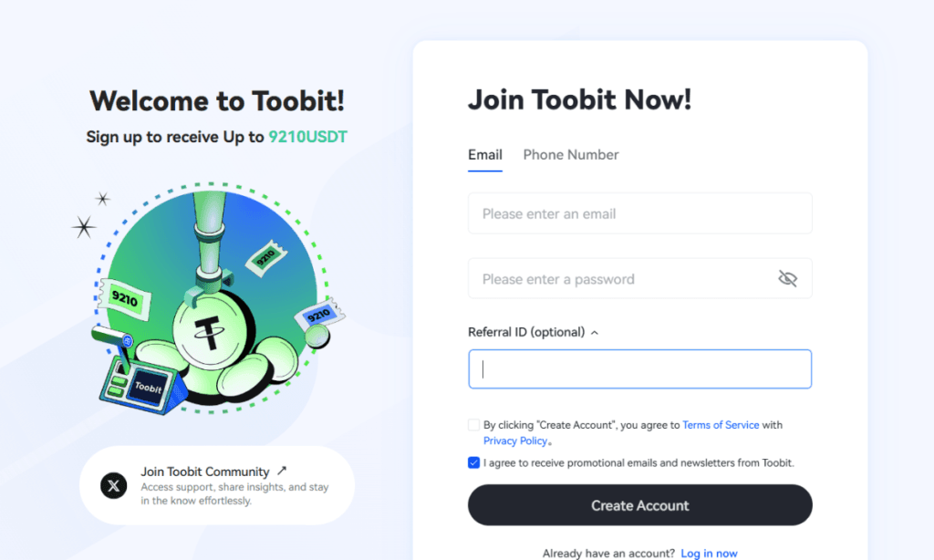Click the external link arrow beside Join Toobit Community
The image size is (934, 560).
(280, 472)
